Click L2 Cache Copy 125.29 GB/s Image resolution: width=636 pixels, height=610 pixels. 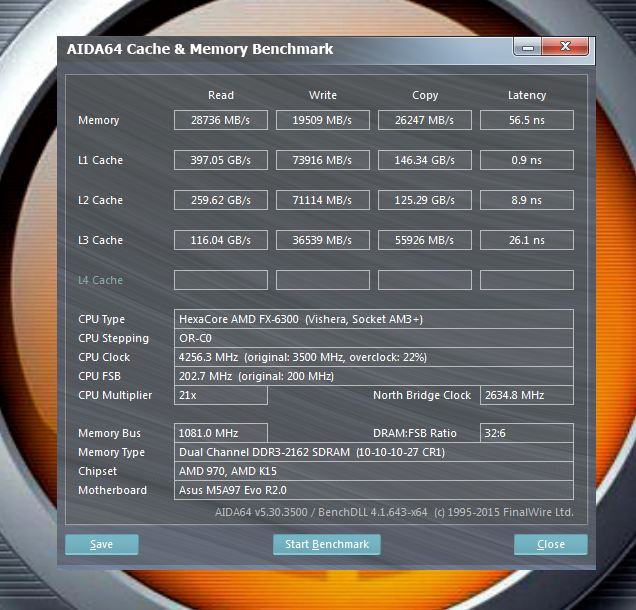[425, 200]
